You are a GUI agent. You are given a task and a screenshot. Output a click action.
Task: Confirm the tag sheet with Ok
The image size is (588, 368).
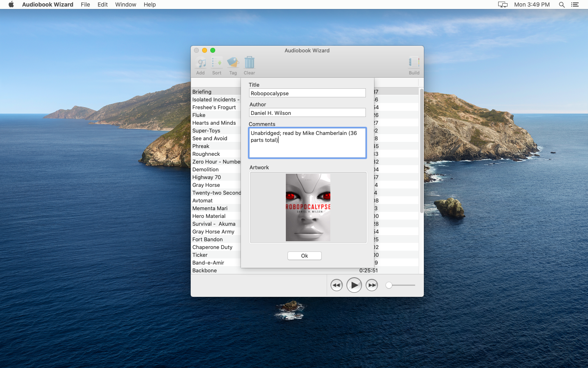[x=305, y=256]
